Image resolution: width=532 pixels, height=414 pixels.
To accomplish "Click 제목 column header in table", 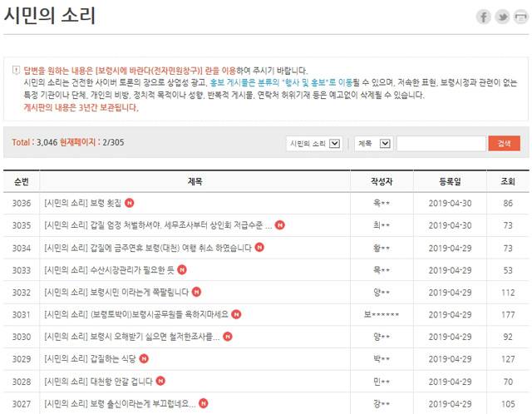I will (x=195, y=181).
